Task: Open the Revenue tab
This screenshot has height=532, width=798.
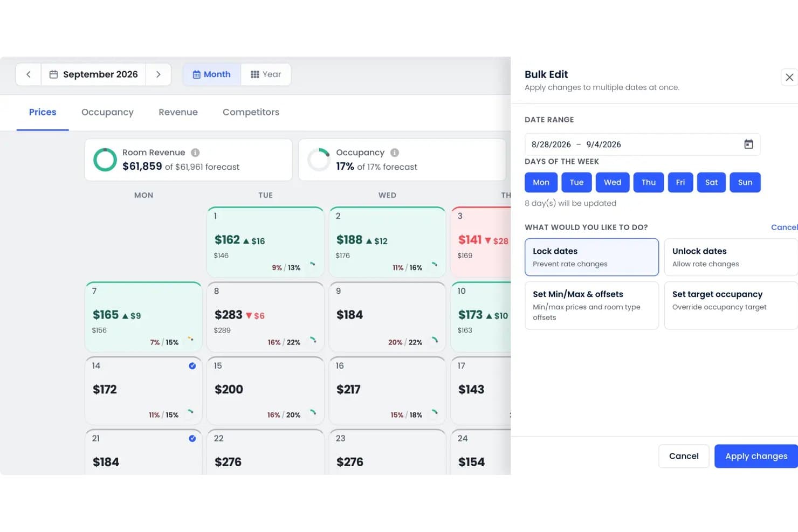Action: pyautogui.click(x=178, y=112)
